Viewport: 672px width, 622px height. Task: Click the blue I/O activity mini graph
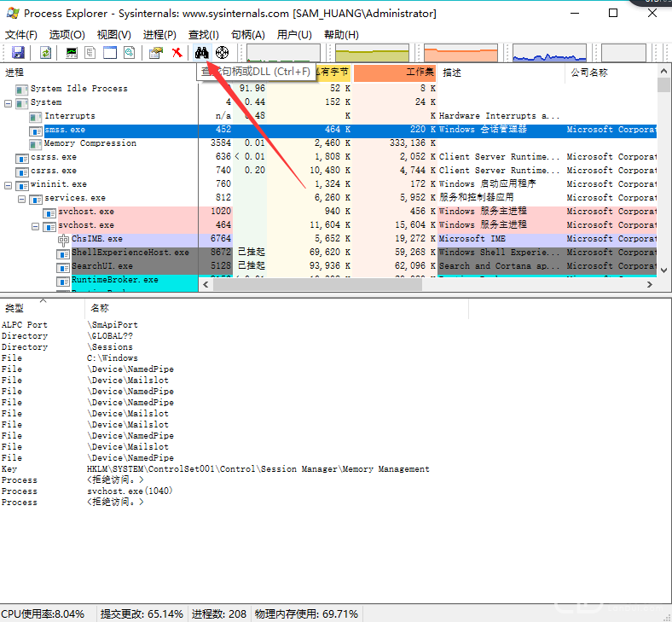tap(549, 53)
